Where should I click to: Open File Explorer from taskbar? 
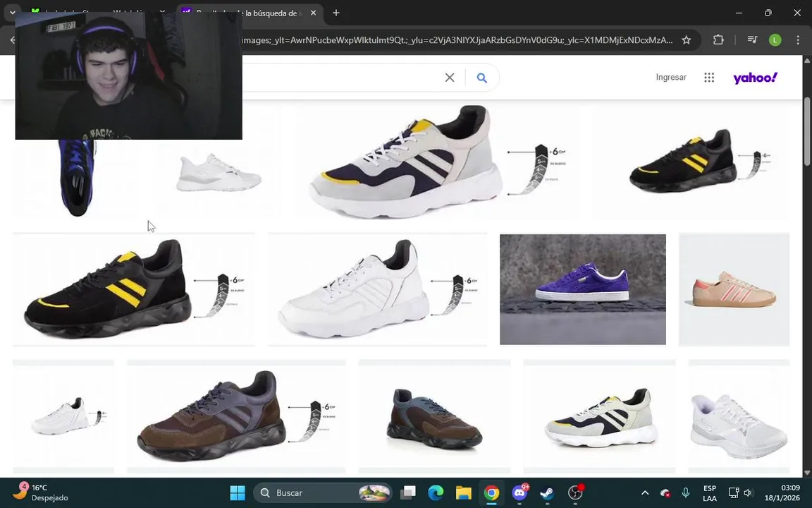coord(464,492)
